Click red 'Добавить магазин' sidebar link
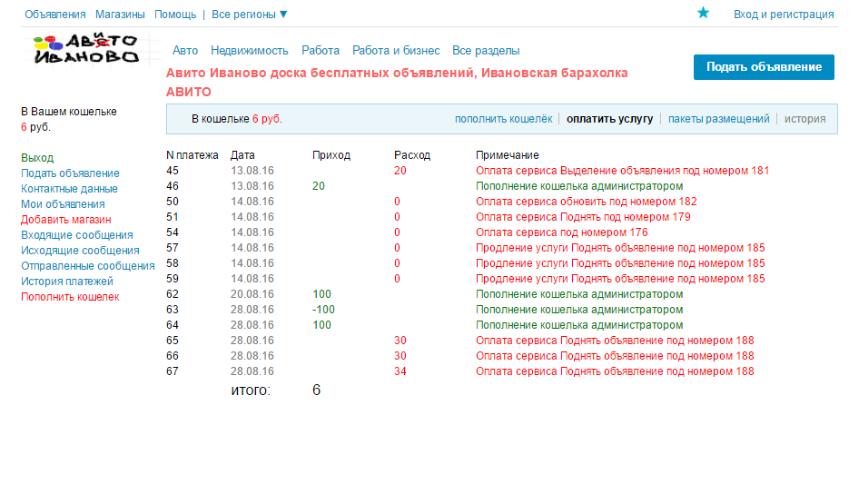Viewport: 849px width, 504px height. 65,220
